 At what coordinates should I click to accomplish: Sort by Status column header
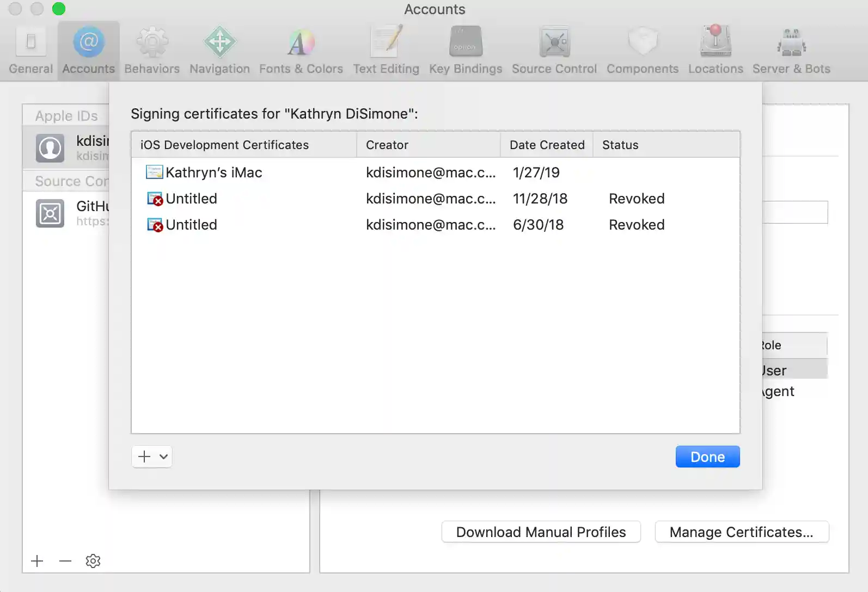[x=665, y=145]
